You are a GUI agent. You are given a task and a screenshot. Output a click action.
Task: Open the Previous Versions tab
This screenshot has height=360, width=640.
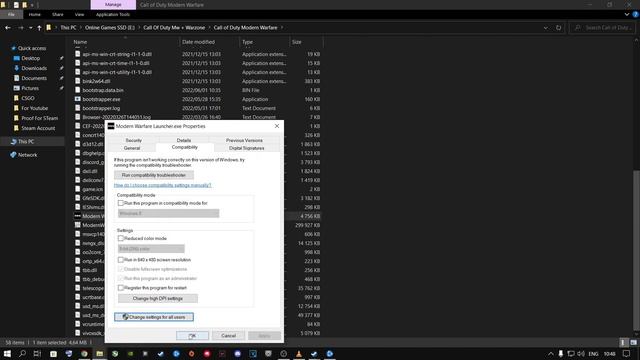(244, 140)
